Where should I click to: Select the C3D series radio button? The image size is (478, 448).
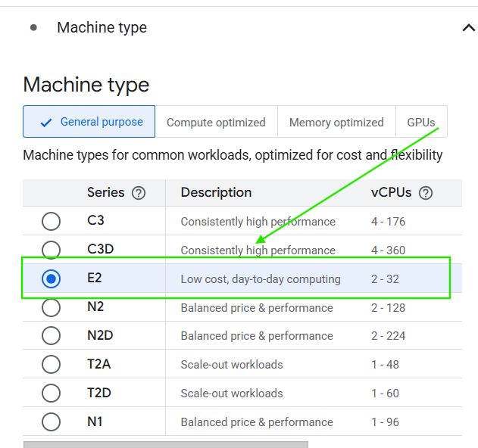point(51,250)
